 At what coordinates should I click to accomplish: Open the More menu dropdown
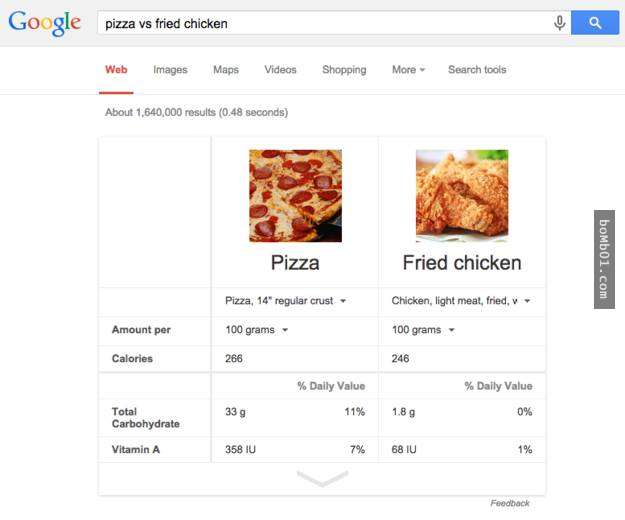click(408, 70)
